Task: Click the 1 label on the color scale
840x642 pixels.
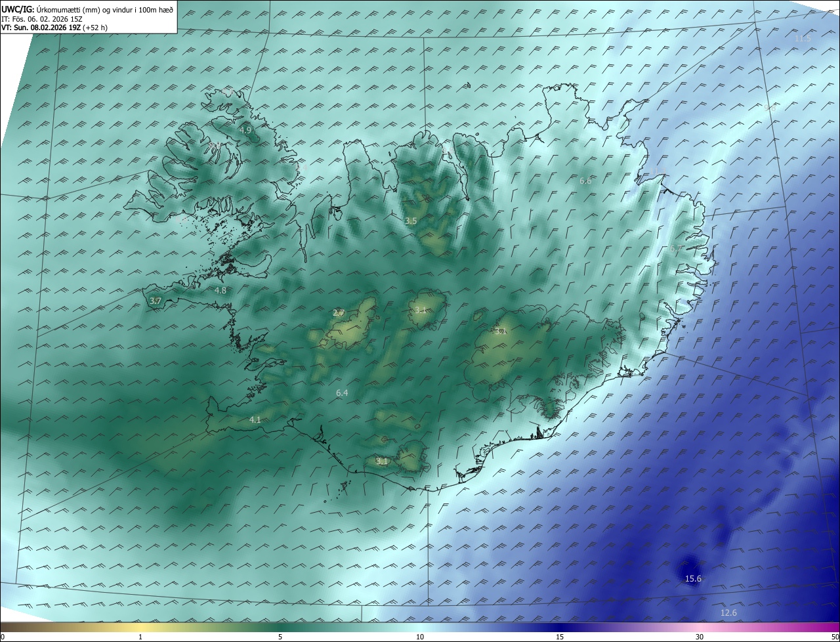Action: pyautogui.click(x=140, y=637)
